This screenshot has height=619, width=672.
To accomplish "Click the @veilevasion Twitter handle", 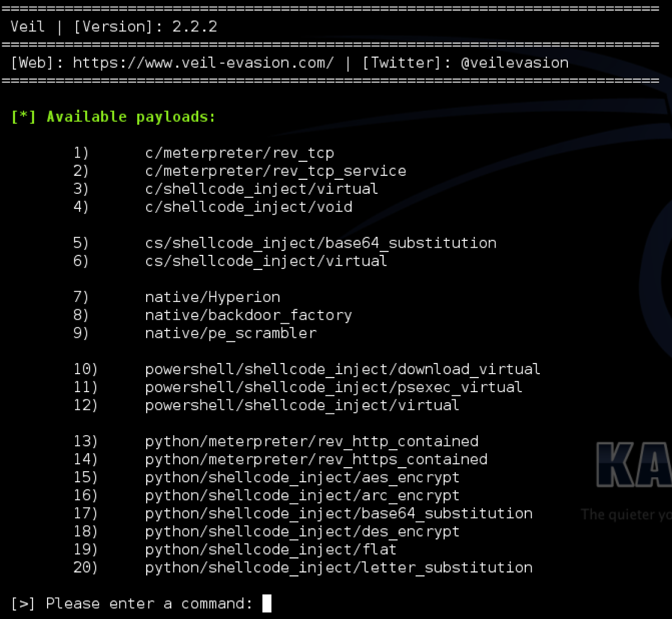I will (x=515, y=63).
